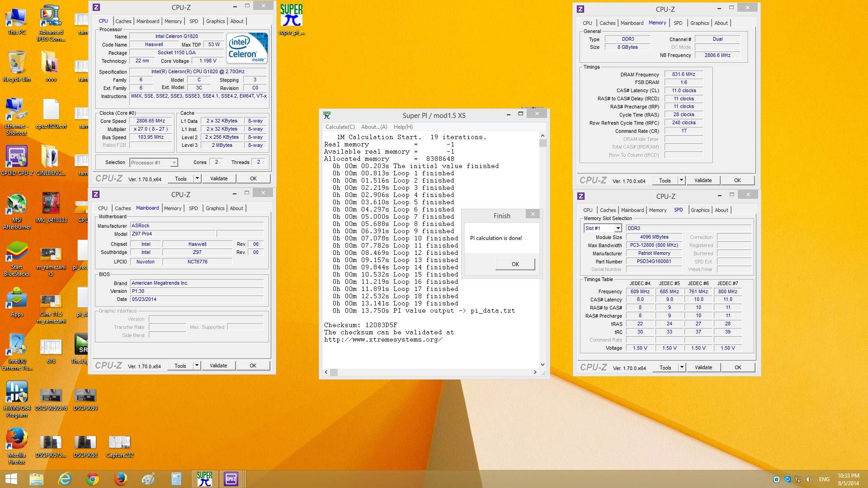Click the Core Speed 2806.65 MHz value
Image resolution: width=868 pixels, height=488 pixels.
click(x=151, y=121)
